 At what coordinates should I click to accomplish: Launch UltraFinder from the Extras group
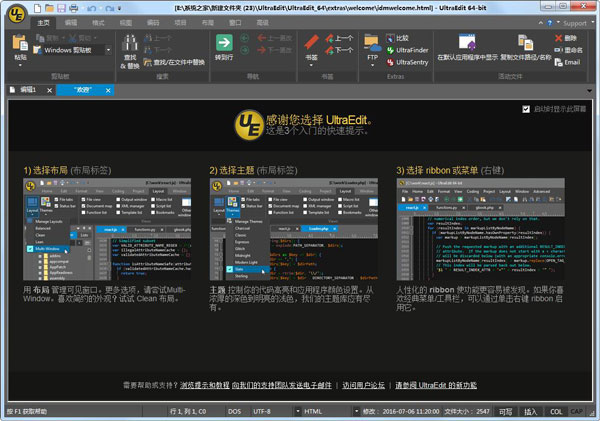[407, 50]
